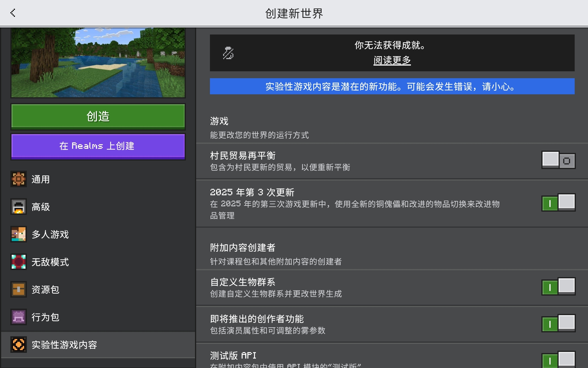
Task: Click the description 包括演员属性和可调整的雾参数
Action: click(268, 331)
